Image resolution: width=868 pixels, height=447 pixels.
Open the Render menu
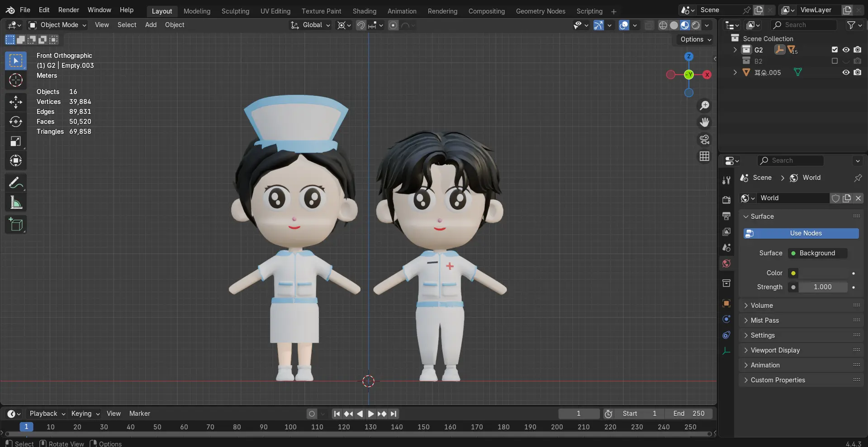point(68,9)
